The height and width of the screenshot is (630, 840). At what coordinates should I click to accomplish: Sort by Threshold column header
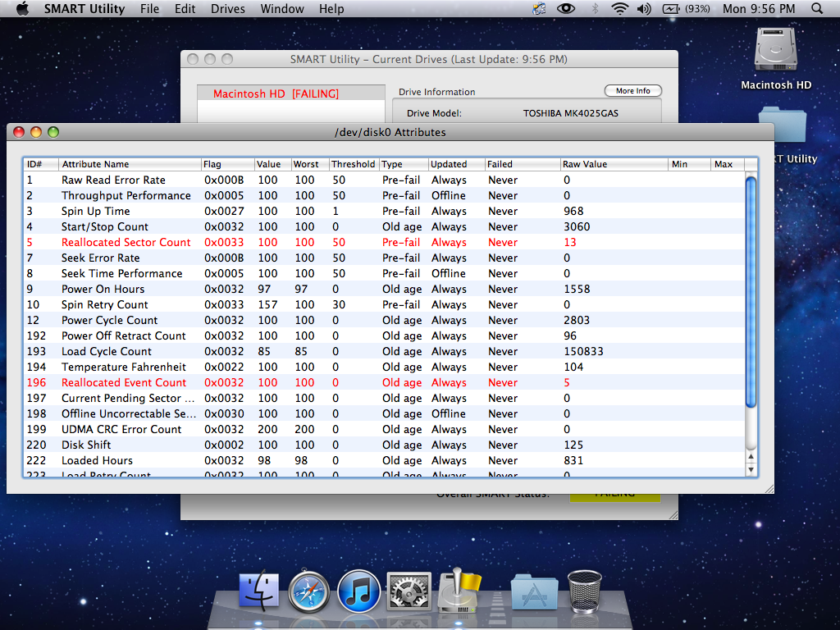[x=354, y=164]
